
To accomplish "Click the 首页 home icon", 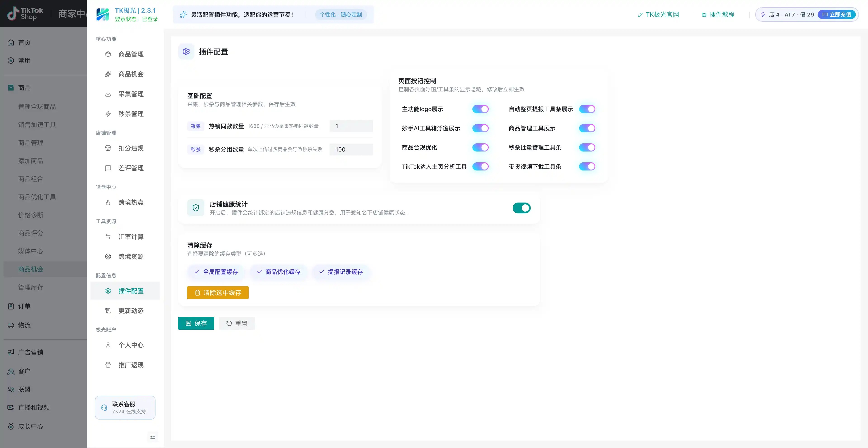I will tap(11, 42).
